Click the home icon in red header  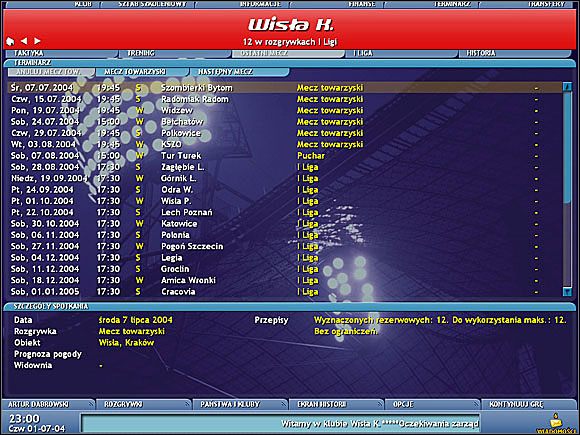pos(10,41)
